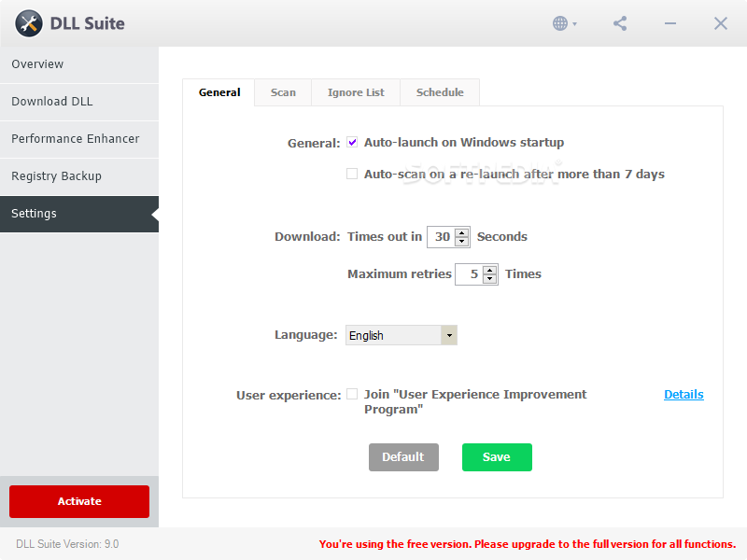Open the Ignore List tab
The image size is (747, 560).
point(356,92)
